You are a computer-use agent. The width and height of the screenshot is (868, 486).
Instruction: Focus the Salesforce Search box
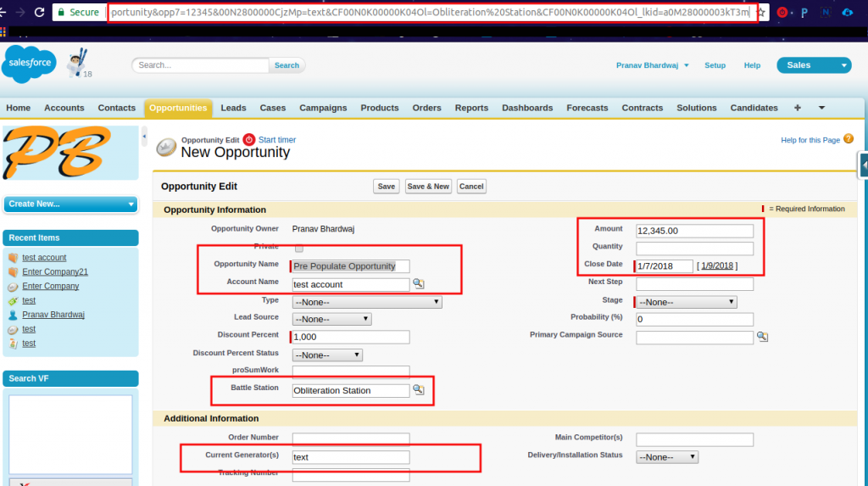(200, 64)
